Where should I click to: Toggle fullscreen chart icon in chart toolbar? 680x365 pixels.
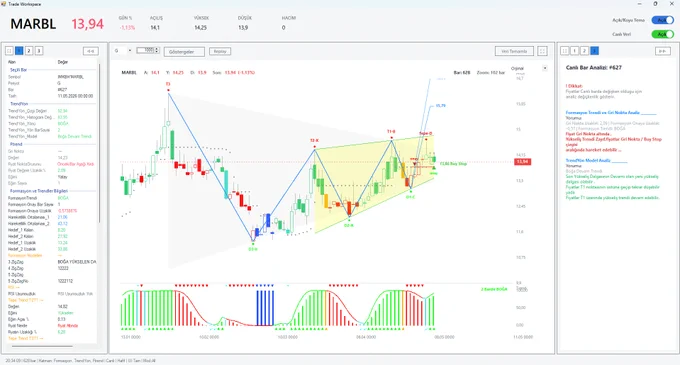[x=542, y=51]
